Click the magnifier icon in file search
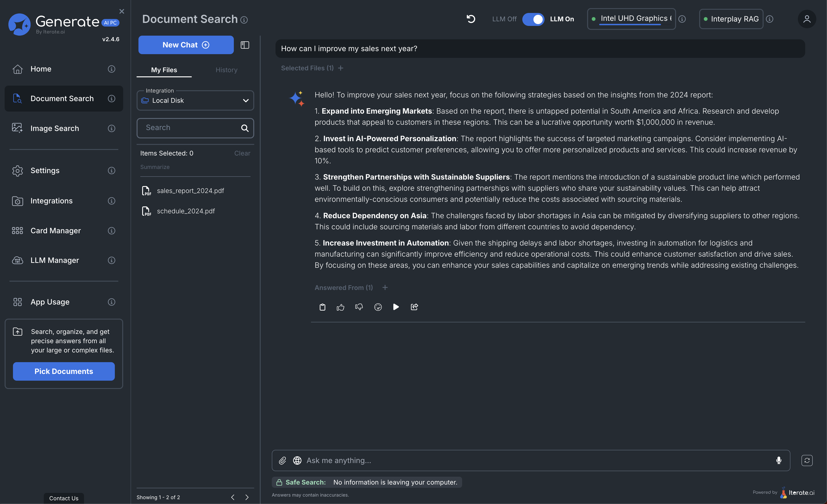Viewport: 827px width, 504px height. 245,128
